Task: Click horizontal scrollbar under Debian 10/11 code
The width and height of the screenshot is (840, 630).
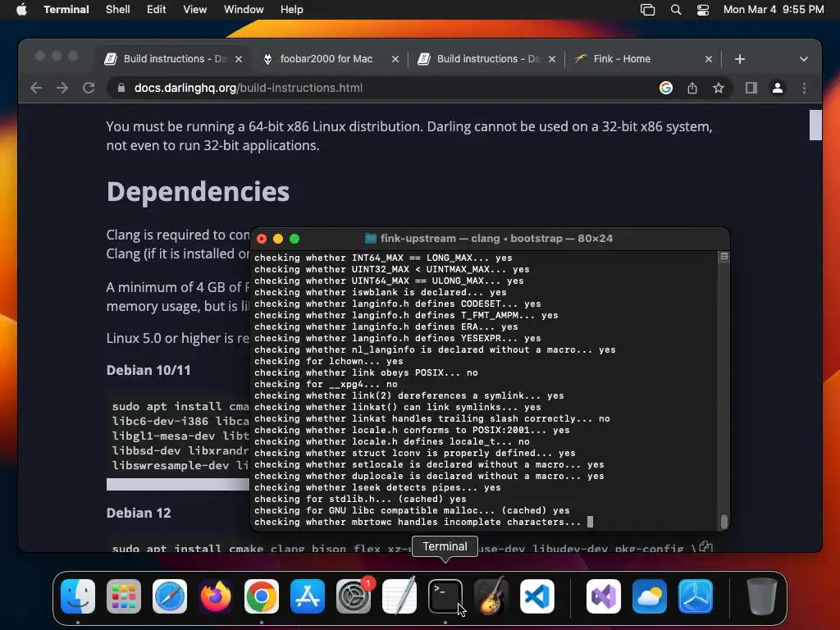Action: (178, 484)
